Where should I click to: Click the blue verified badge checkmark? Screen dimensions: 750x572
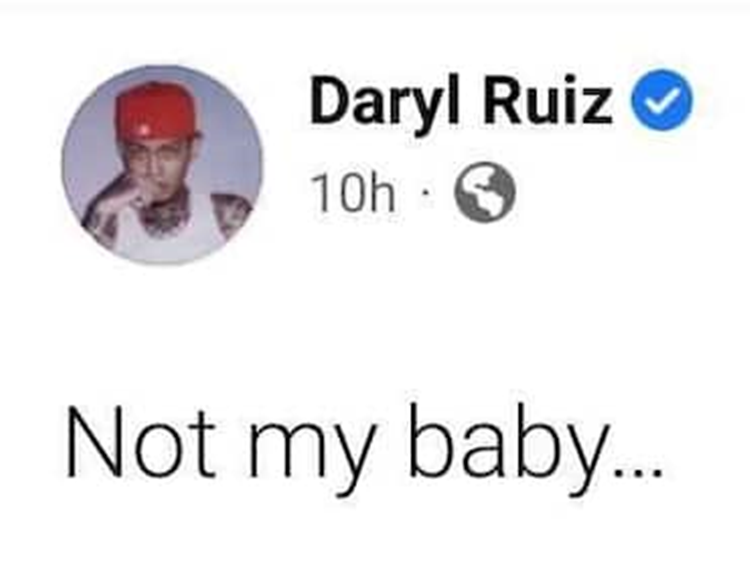point(662,99)
